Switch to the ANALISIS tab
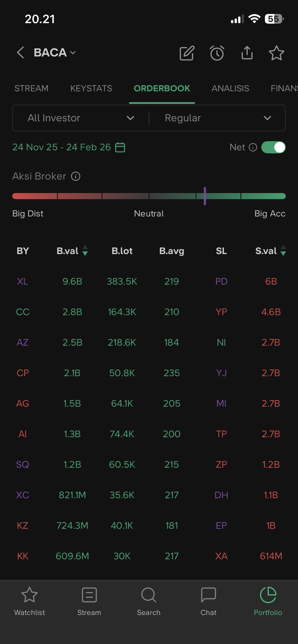 coord(230,88)
